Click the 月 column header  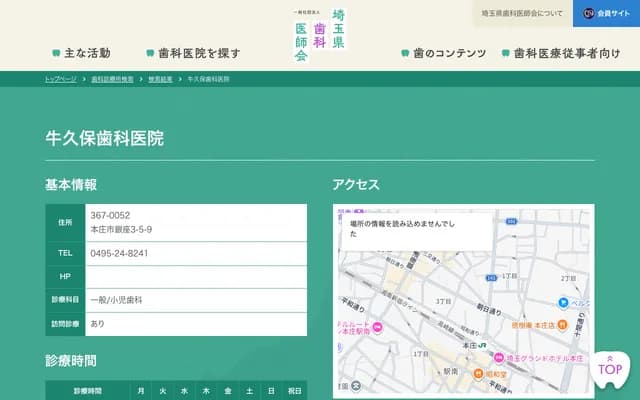tap(141, 391)
